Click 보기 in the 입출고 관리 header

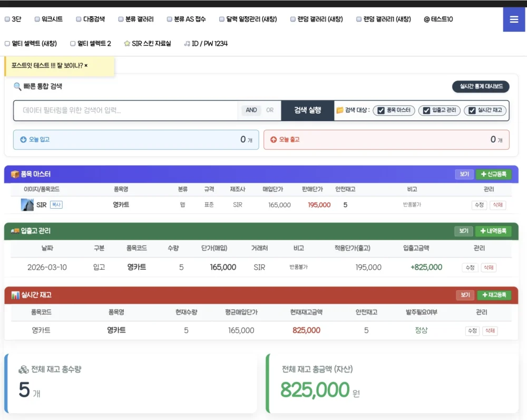464,231
